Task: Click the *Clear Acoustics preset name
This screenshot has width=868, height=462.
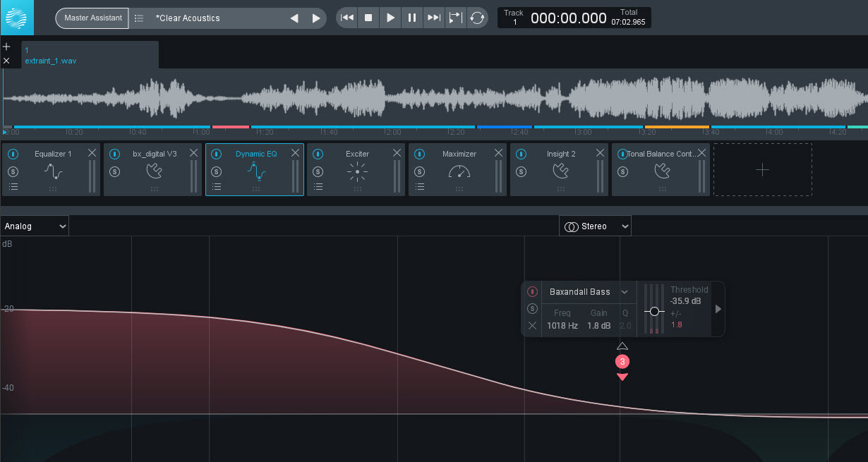Action: 188,18
